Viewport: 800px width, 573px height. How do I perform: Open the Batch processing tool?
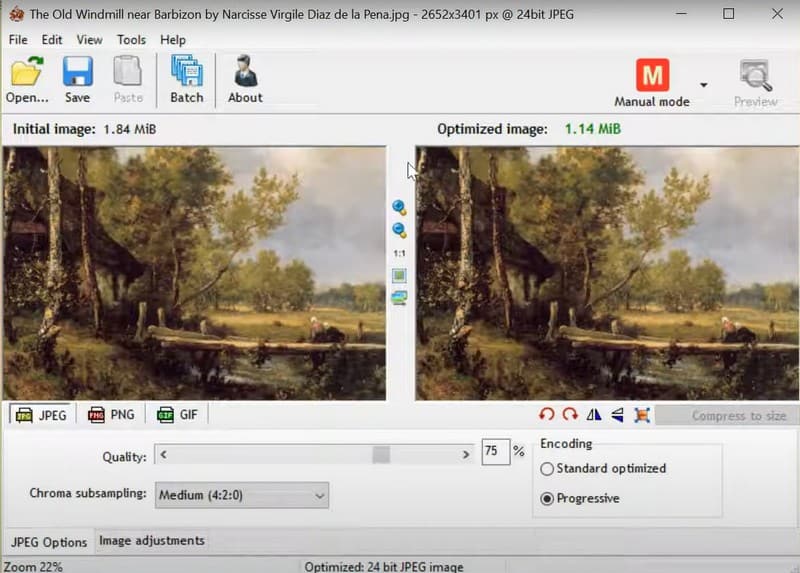[186, 80]
